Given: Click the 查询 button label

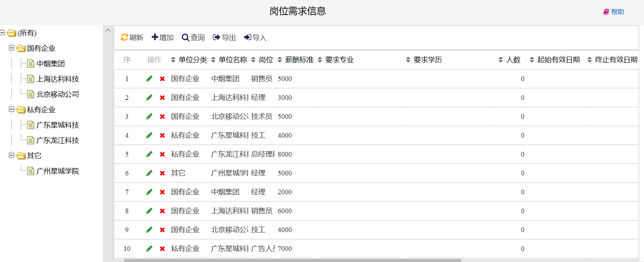Looking at the screenshot, I should [198, 37].
